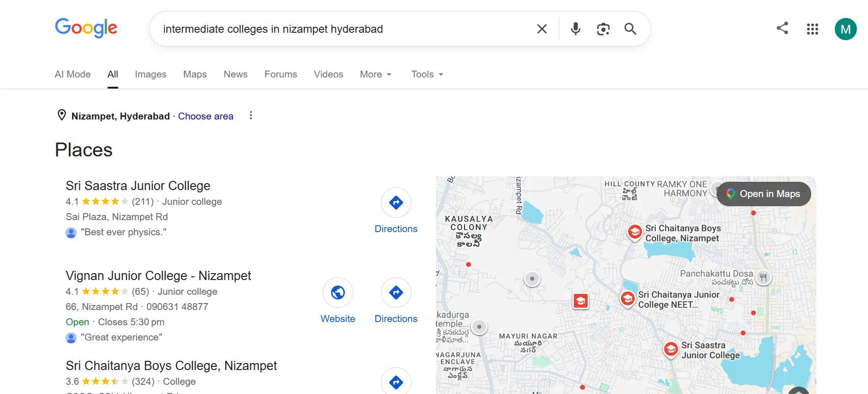The image size is (868, 394).
Task: Click the gray marker near Kadurga temple
Action: tap(479, 327)
